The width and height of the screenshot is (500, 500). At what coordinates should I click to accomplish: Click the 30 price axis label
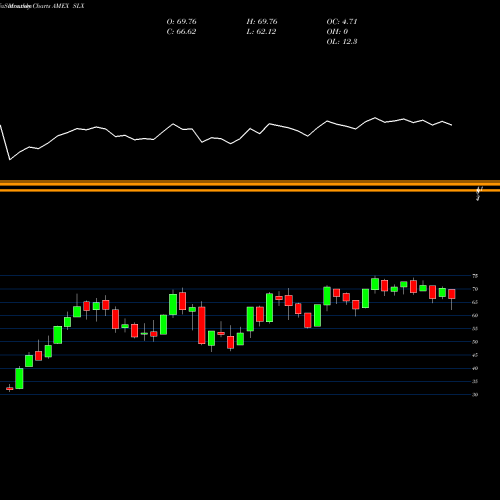[x=475, y=395]
